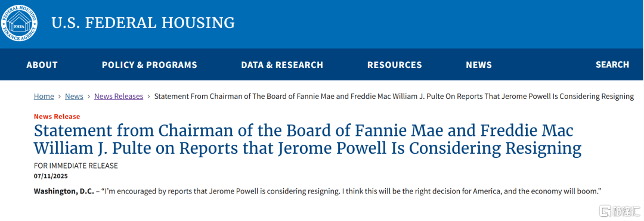The height and width of the screenshot is (221, 644).
Task: Open the News Releases breadcrumb link
Action: click(119, 97)
